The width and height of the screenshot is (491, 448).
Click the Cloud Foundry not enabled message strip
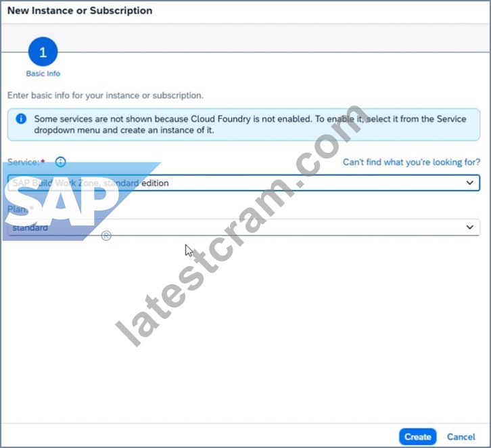click(243, 125)
